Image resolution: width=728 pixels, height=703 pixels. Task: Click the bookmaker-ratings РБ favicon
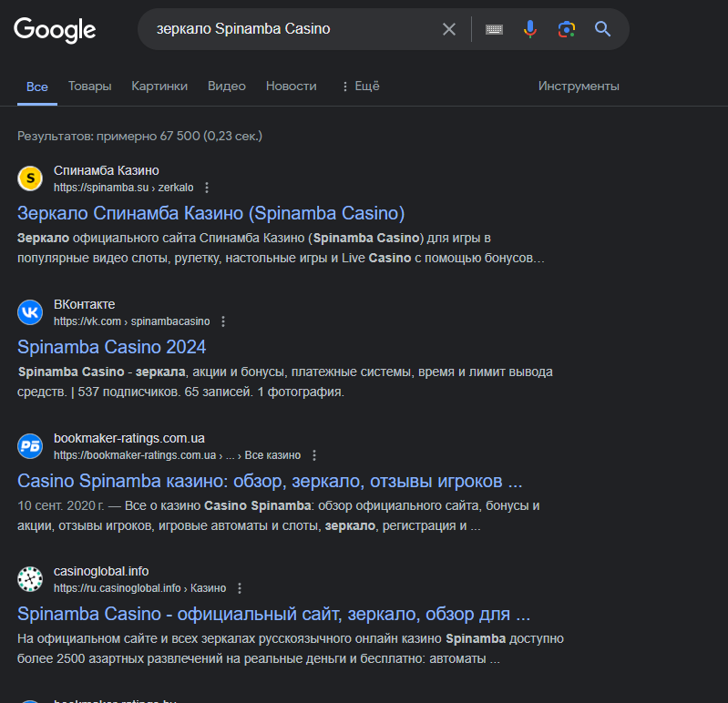coord(30,446)
